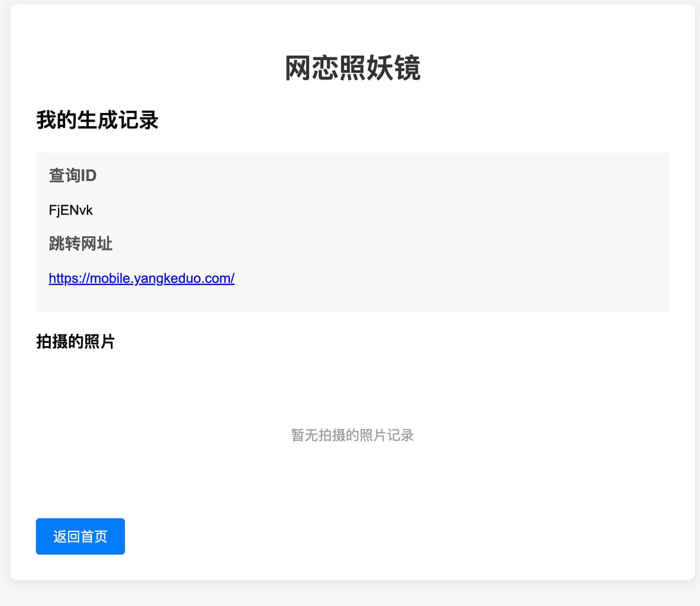Select the query ID value FjENvk
700x606 pixels.
tap(71, 210)
